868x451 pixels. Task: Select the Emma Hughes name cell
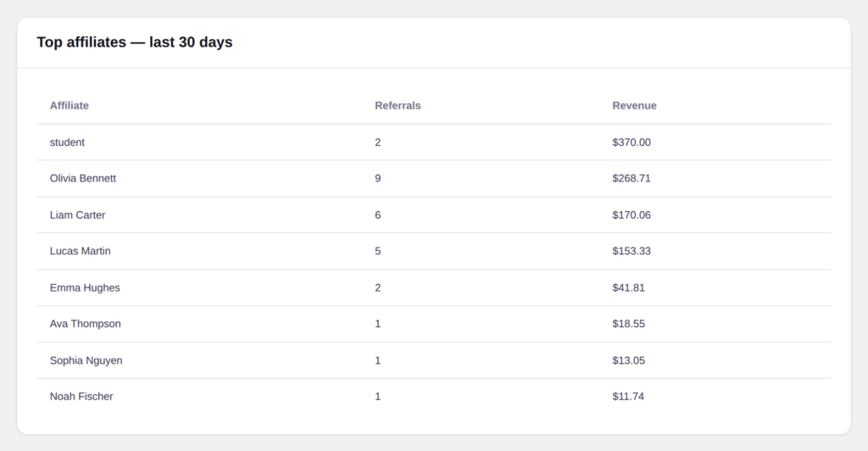(85, 287)
